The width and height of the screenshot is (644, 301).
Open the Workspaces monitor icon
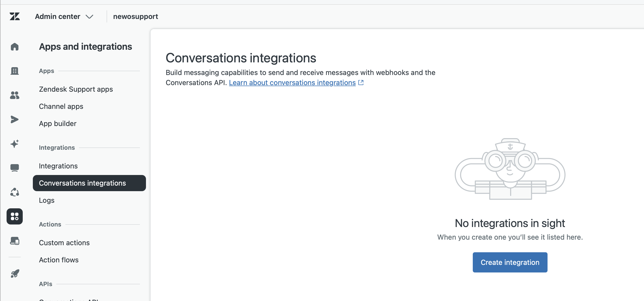pyautogui.click(x=15, y=168)
